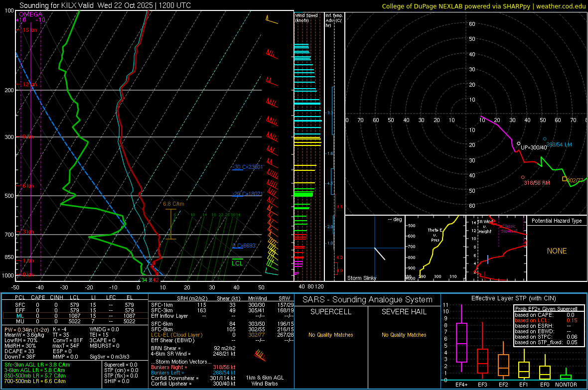The width and height of the screenshot is (588, 390).
Task: Select the MU parcel row
Action: (x=75, y=321)
